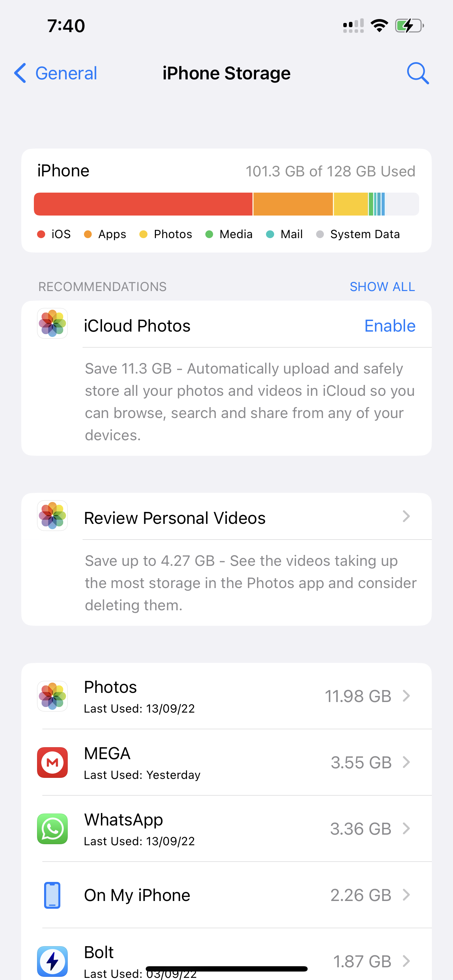Tap the WhatsApp app icon
The image size is (453, 980).
pyautogui.click(x=53, y=829)
